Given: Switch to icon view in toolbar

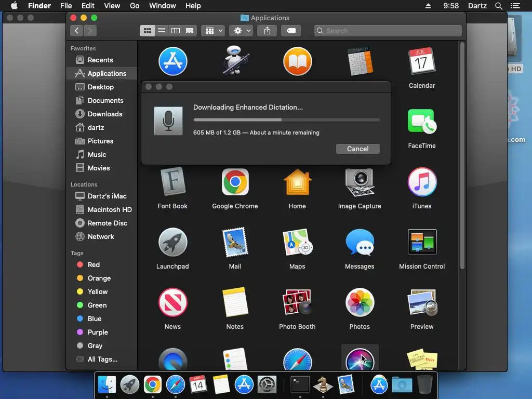Looking at the screenshot, I should (147, 31).
